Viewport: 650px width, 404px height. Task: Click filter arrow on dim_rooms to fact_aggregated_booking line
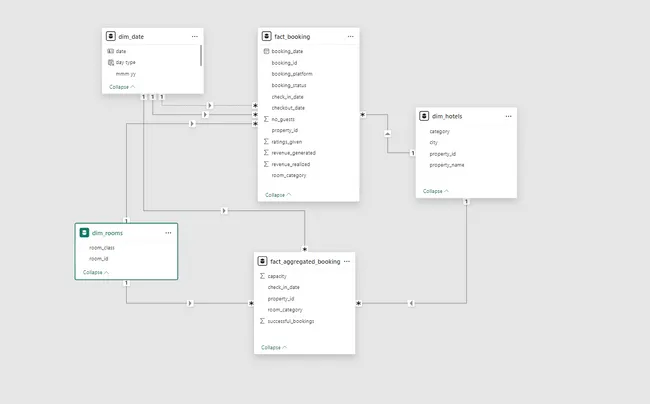pyautogui.click(x=190, y=303)
